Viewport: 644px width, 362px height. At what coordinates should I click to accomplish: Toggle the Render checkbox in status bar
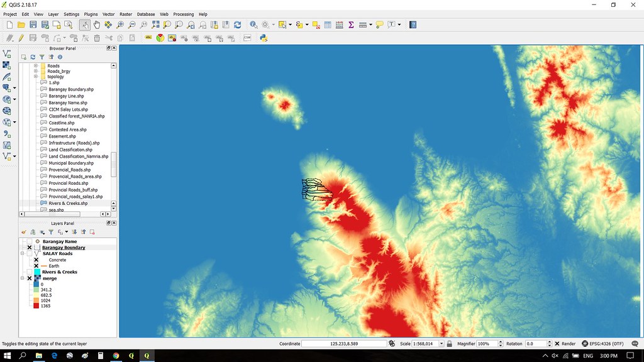click(x=557, y=344)
